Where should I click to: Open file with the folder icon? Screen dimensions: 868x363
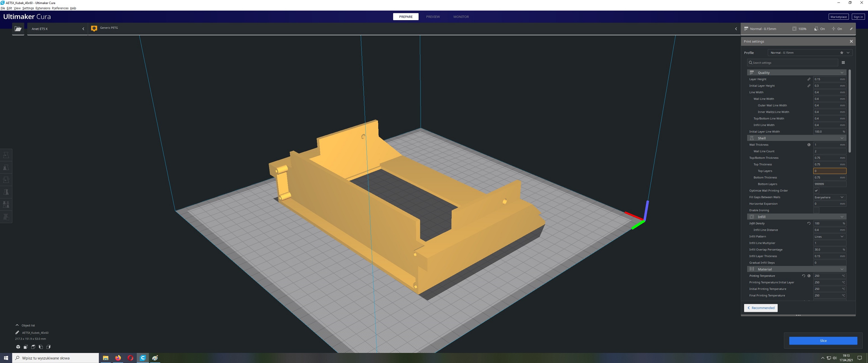(x=18, y=29)
